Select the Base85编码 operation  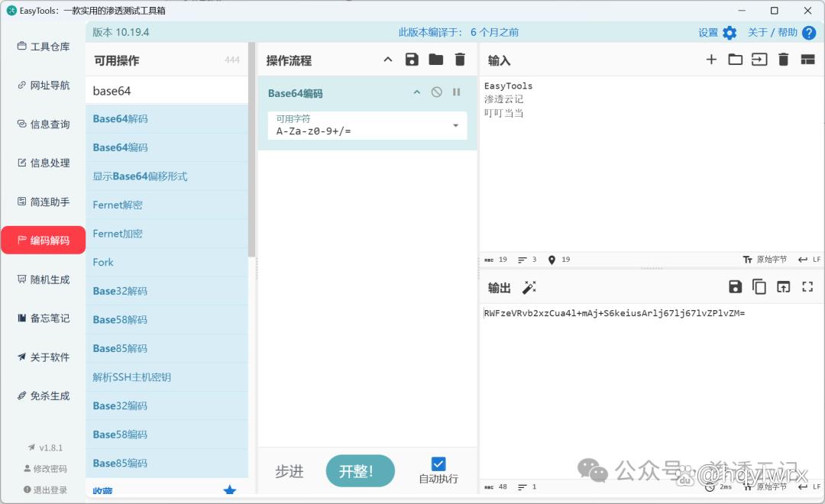tap(167, 463)
